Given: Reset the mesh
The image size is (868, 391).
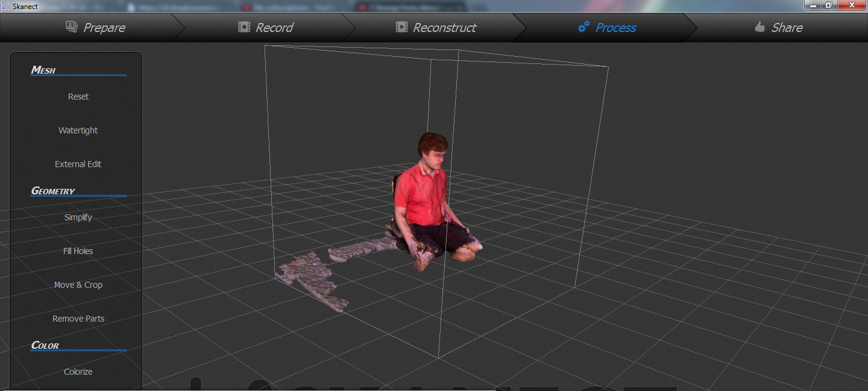Looking at the screenshot, I should point(78,96).
